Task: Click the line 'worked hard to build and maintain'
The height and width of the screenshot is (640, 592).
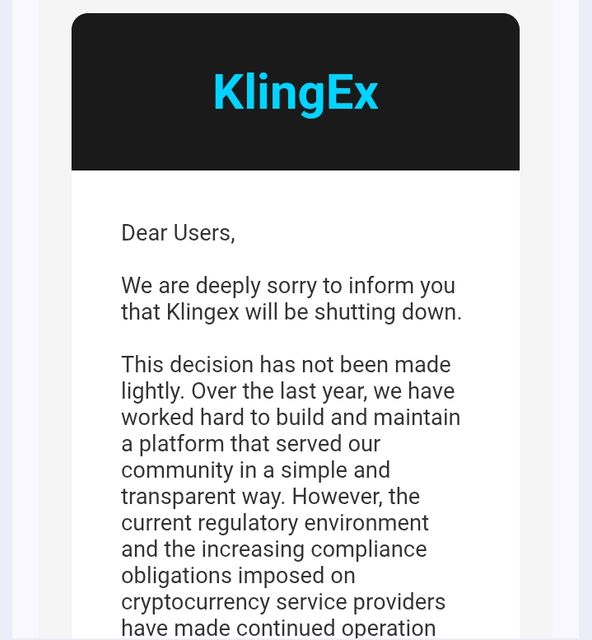Action: tap(291, 418)
